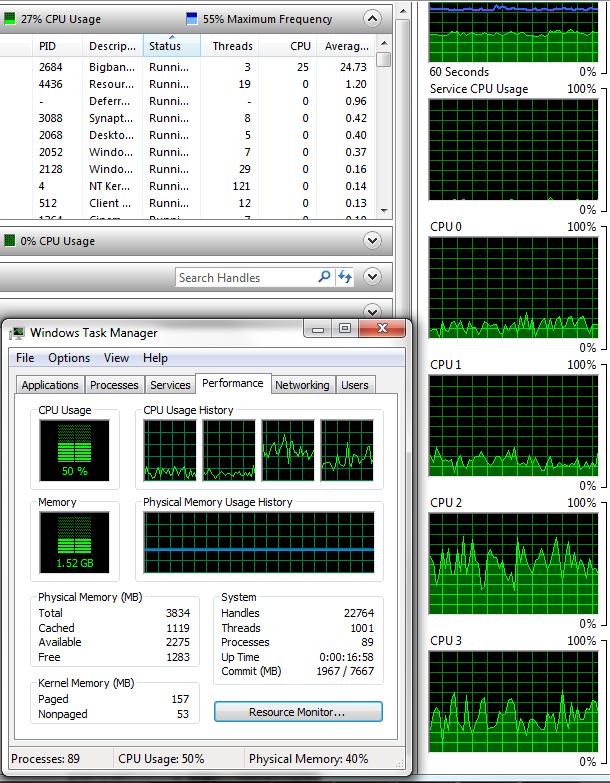This screenshot has width=610, height=783.
Task: Select process row with PID 2128
Action: coord(188,169)
